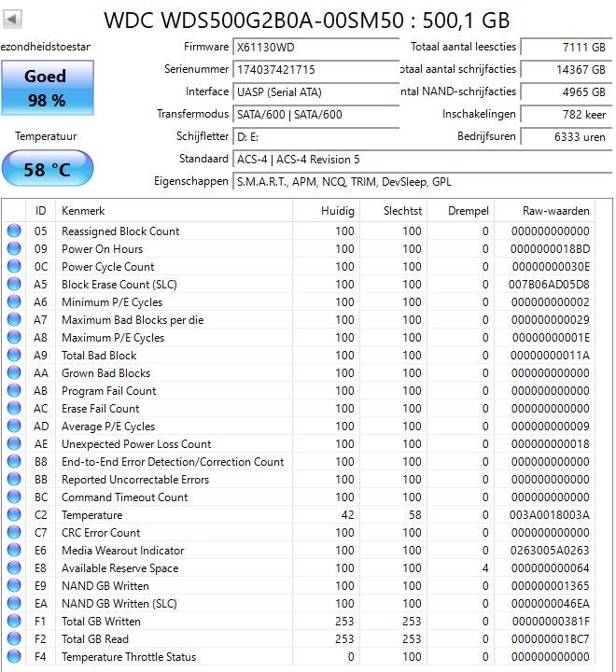Image resolution: width=616 pixels, height=672 pixels.
Task: Click the threshold value 4 for Available Reserve Space
Action: [485, 567]
